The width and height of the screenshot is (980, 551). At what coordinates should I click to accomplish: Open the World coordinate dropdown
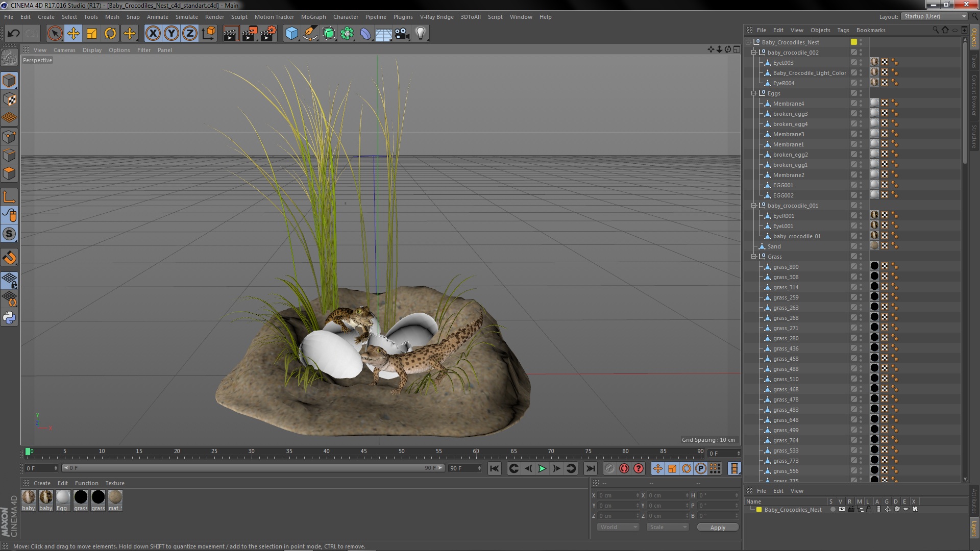point(618,527)
